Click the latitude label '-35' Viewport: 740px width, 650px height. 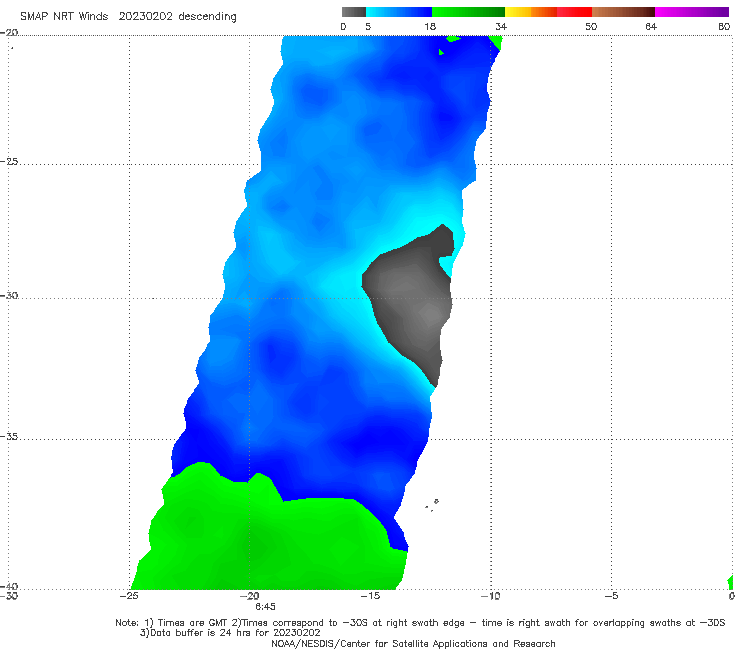tap(9, 437)
